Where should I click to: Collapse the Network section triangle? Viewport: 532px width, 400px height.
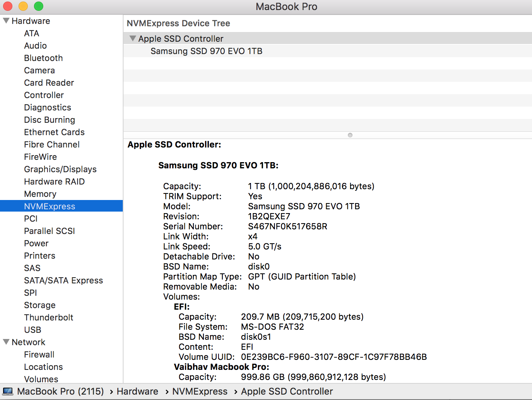tap(6, 342)
